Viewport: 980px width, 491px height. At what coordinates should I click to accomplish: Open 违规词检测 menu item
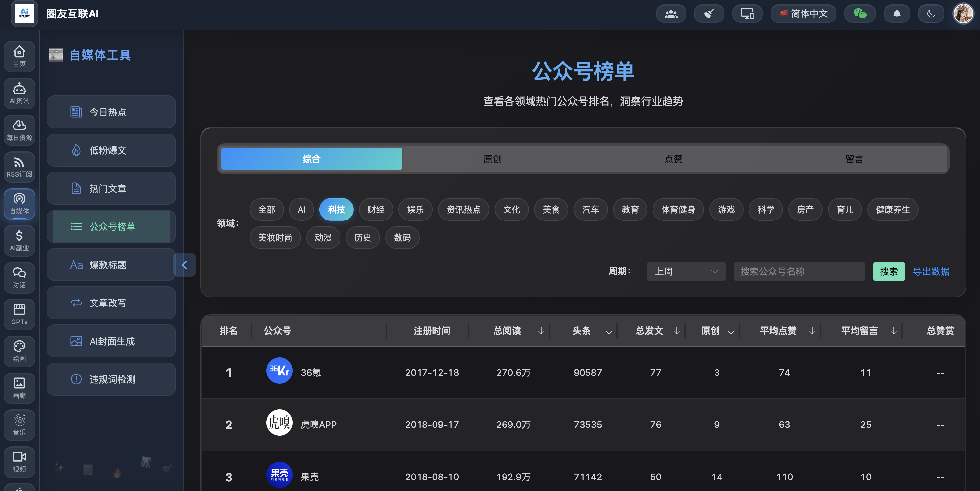111,379
